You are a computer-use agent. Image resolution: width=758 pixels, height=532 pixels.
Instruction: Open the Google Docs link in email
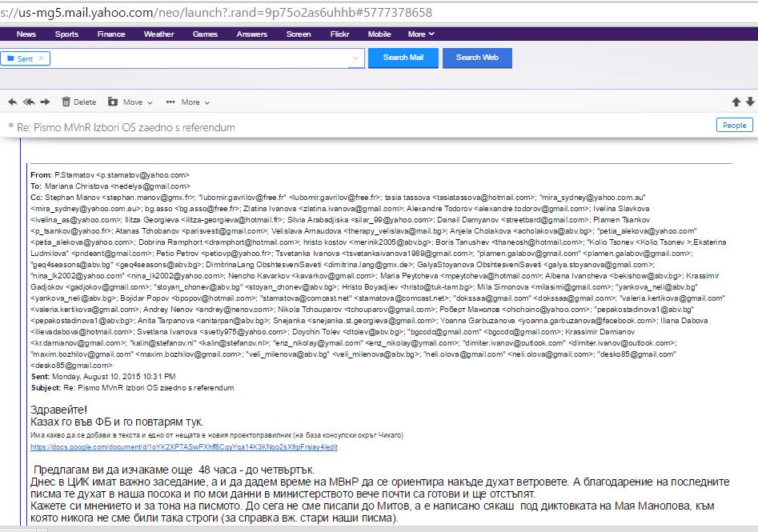point(184,447)
